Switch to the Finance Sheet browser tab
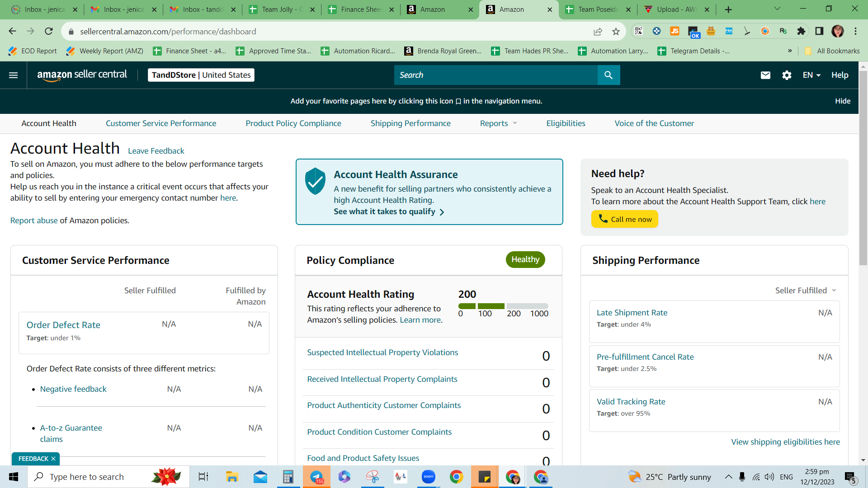The width and height of the screenshot is (868, 488). [361, 9]
